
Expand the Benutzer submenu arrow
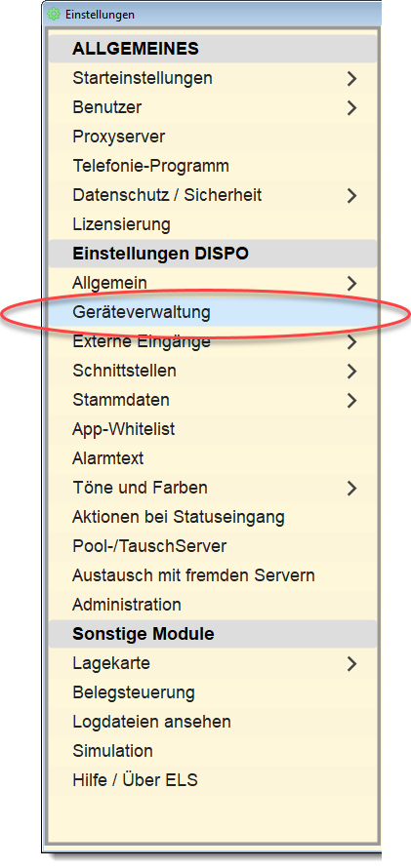pyautogui.click(x=351, y=107)
